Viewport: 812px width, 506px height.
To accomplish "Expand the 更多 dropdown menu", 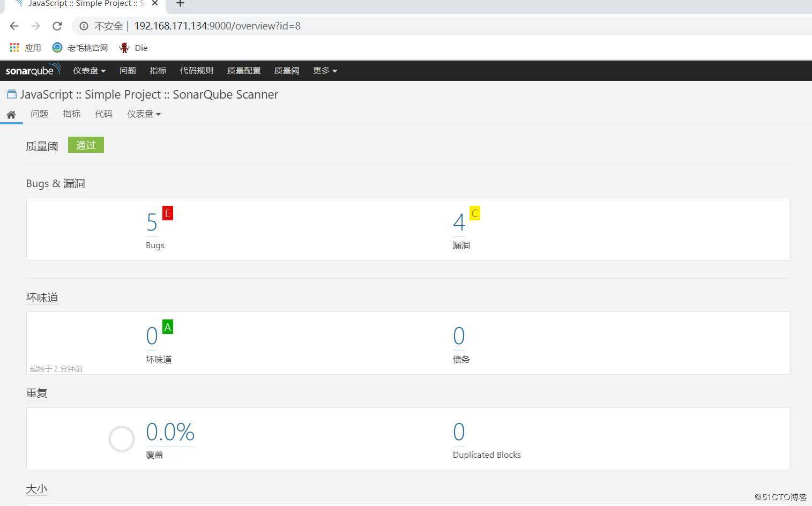I will point(325,71).
